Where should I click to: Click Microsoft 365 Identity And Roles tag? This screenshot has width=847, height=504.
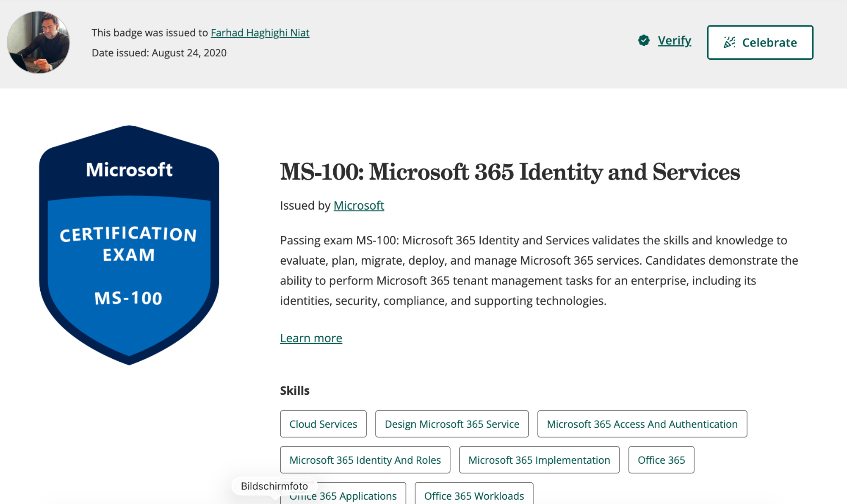tap(365, 460)
